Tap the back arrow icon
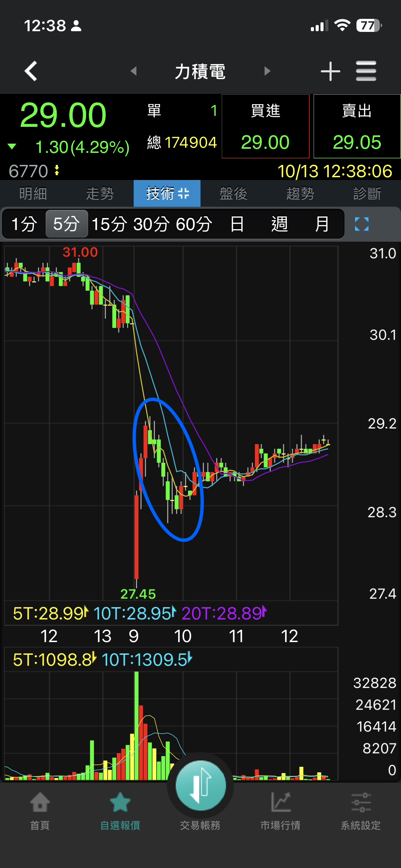This screenshot has height=868, width=401. (x=31, y=71)
